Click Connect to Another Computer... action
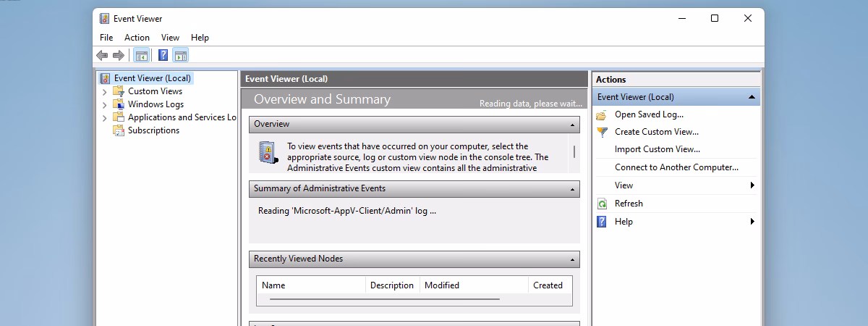Viewport: 868px width, 326px height. (676, 167)
